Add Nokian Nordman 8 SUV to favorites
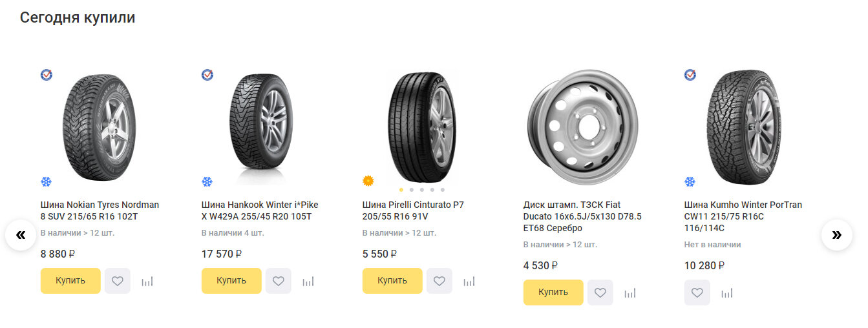 tap(118, 281)
